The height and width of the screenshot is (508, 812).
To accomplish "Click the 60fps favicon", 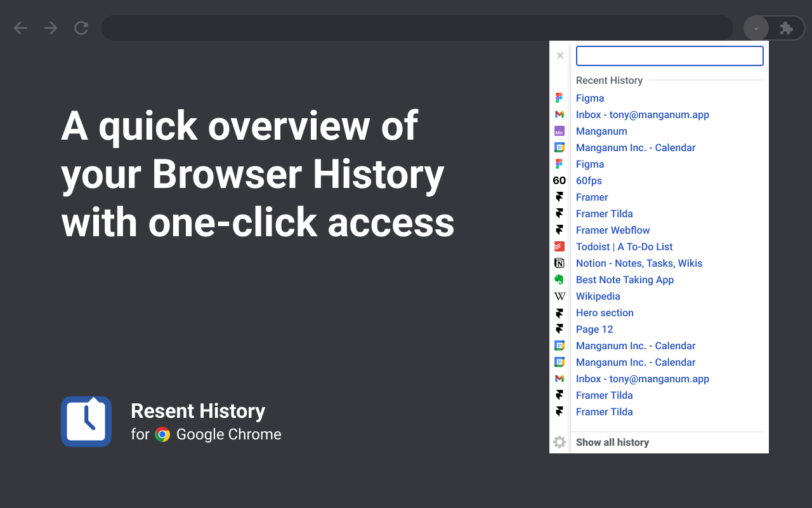I will coord(560,180).
